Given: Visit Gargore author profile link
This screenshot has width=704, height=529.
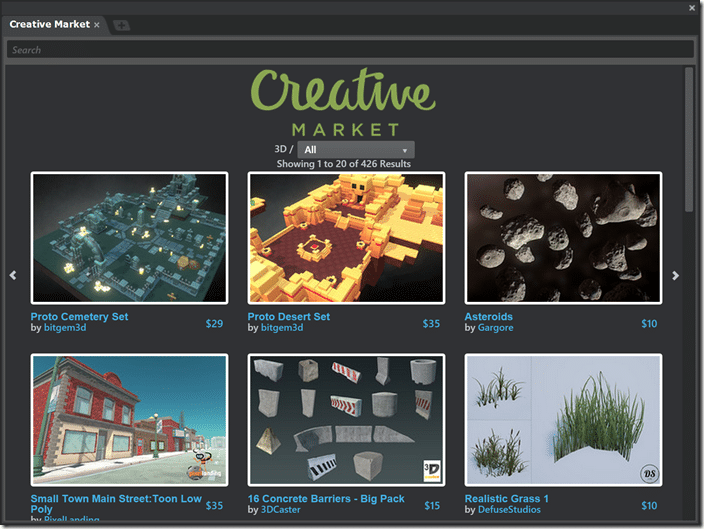Looking at the screenshot, I should [x=496, y=328].
